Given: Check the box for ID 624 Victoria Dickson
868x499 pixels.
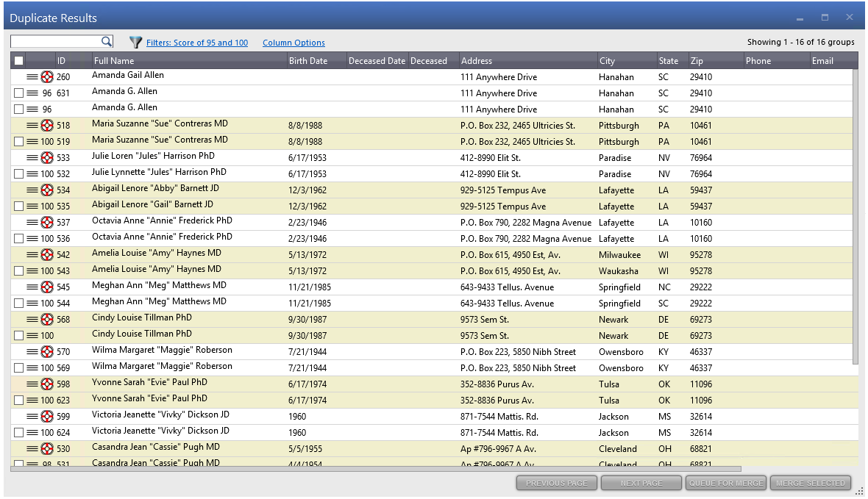Looking at the screenshot, I should click(19, 433).
